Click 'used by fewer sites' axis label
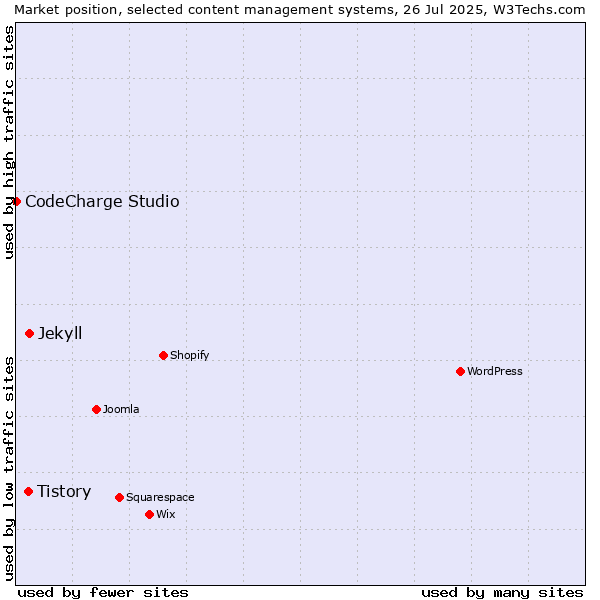This screenshot has width=600, height=600. click(103, 593)
